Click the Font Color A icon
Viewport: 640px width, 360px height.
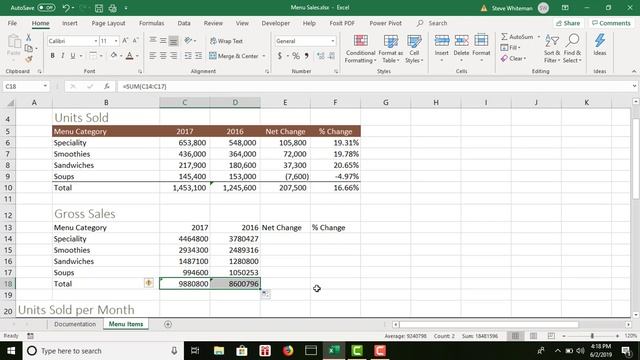pos(129,56)
